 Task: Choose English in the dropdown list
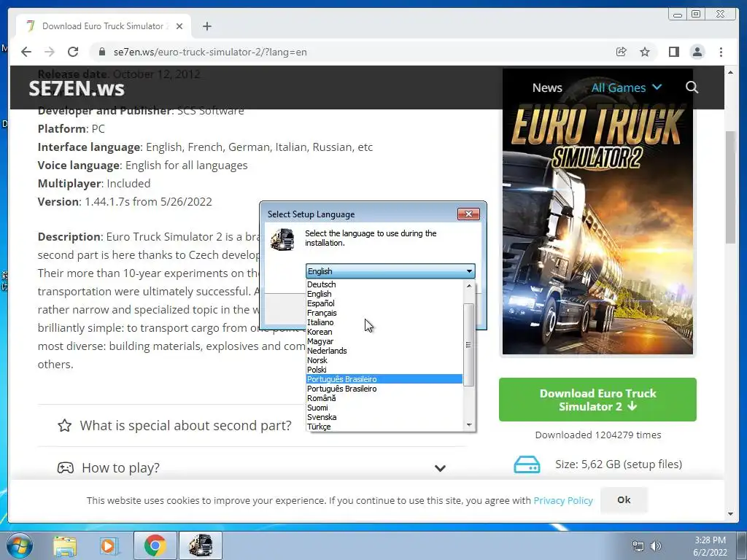coord(384,294)
